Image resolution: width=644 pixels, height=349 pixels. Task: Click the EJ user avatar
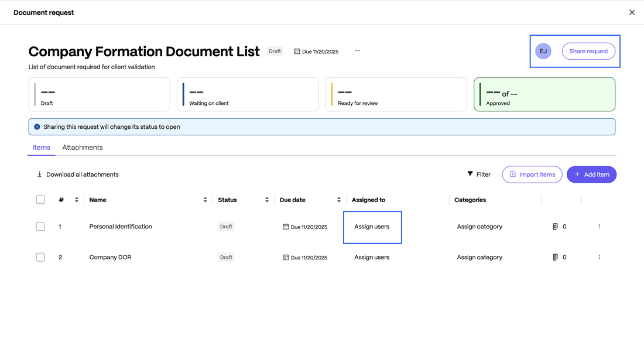tap(543, 51)
